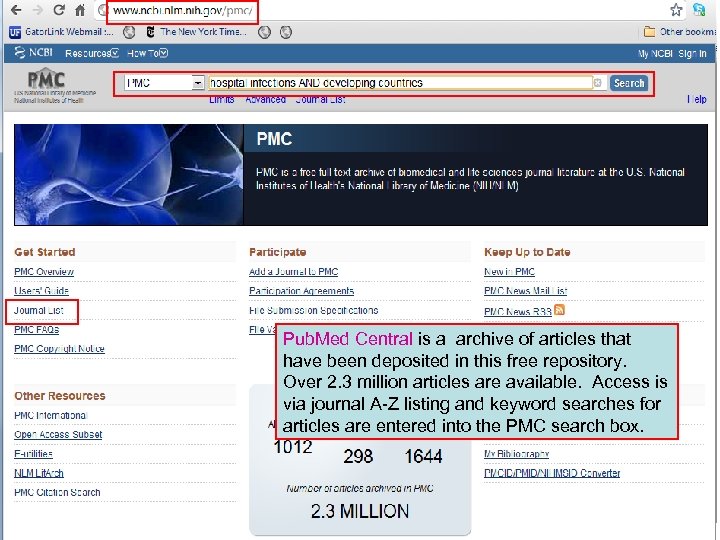Clear the search box with the X icon

(x=598, y=83)
